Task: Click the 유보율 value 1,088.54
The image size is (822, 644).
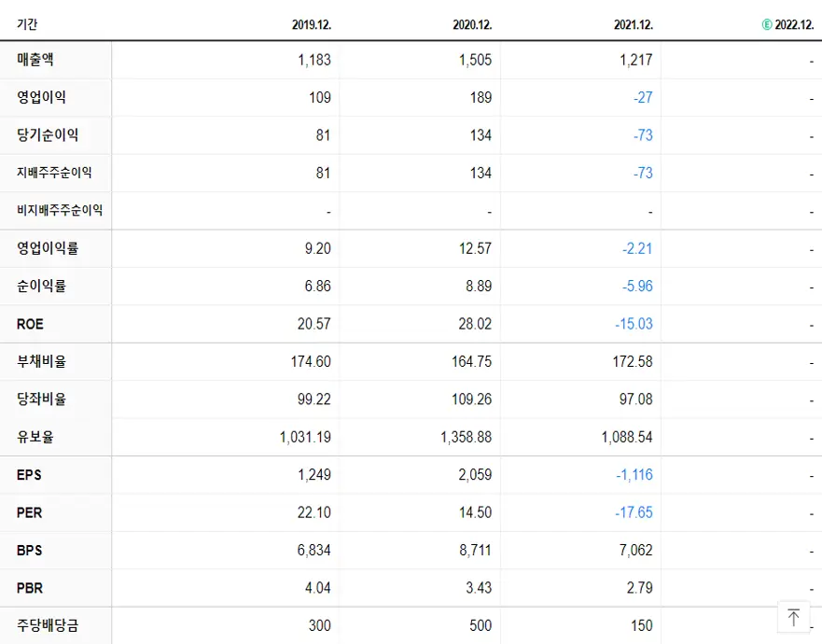Action: 627,438
